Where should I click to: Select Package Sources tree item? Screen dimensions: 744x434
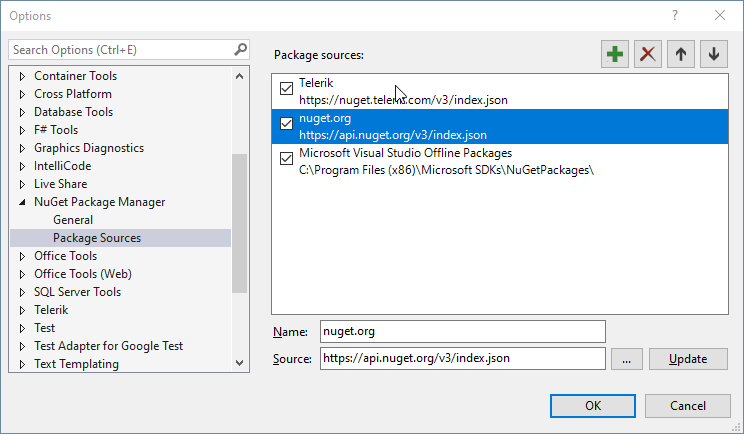(121, 238)
